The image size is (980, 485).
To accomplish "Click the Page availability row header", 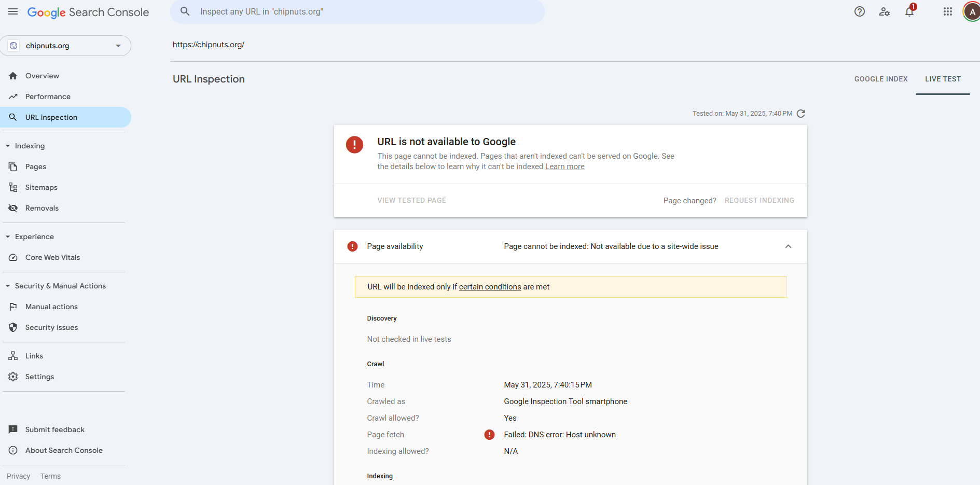I will [x=571, y=246].
